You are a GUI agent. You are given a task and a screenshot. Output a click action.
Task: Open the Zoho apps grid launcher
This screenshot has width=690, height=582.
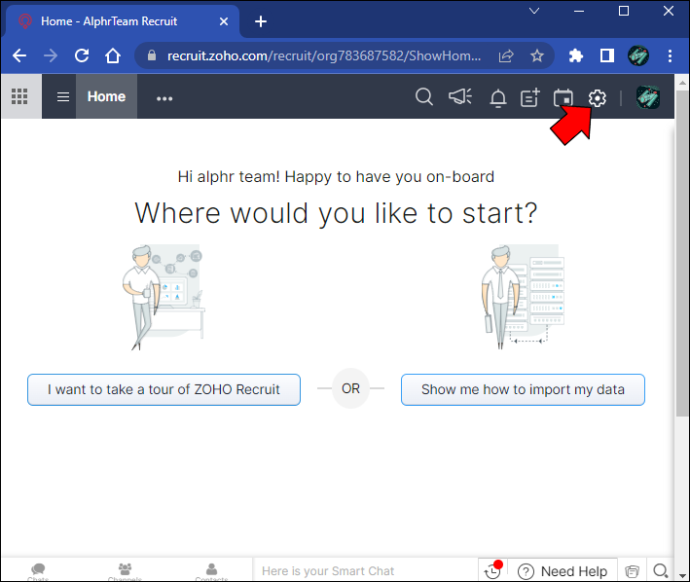[x=19, y=96]
